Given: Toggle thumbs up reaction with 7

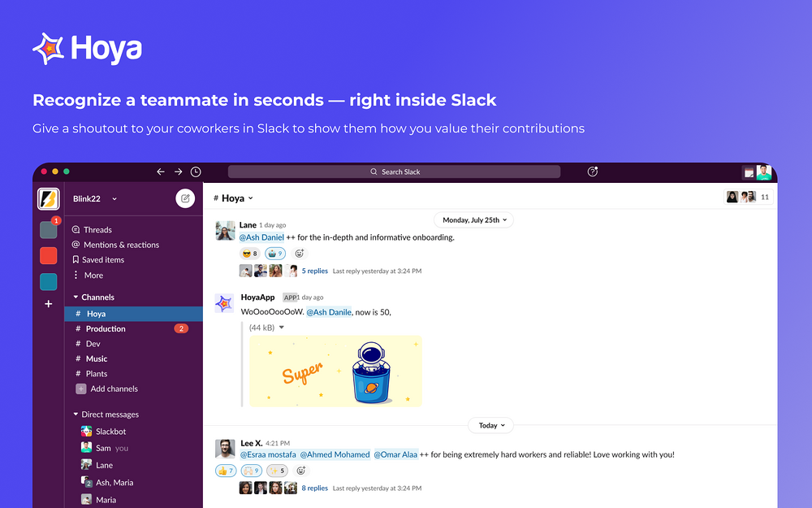Looking at the screenshot, I should 226,471.
